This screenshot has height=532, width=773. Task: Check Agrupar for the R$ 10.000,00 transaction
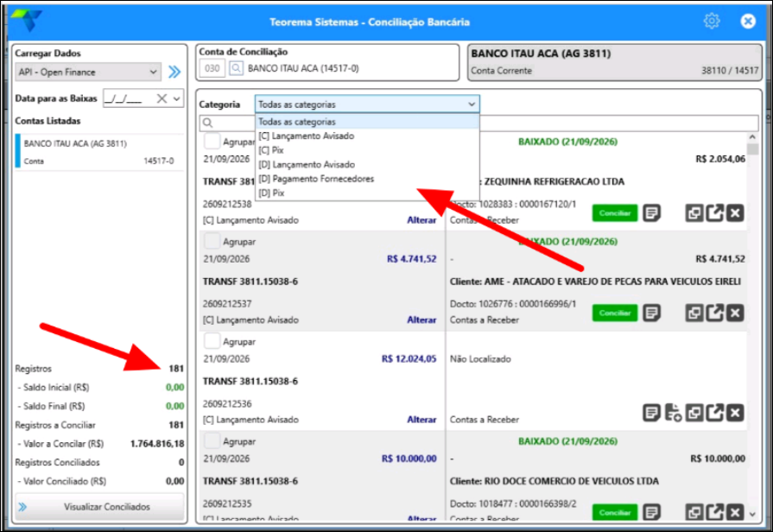point(212,440)
